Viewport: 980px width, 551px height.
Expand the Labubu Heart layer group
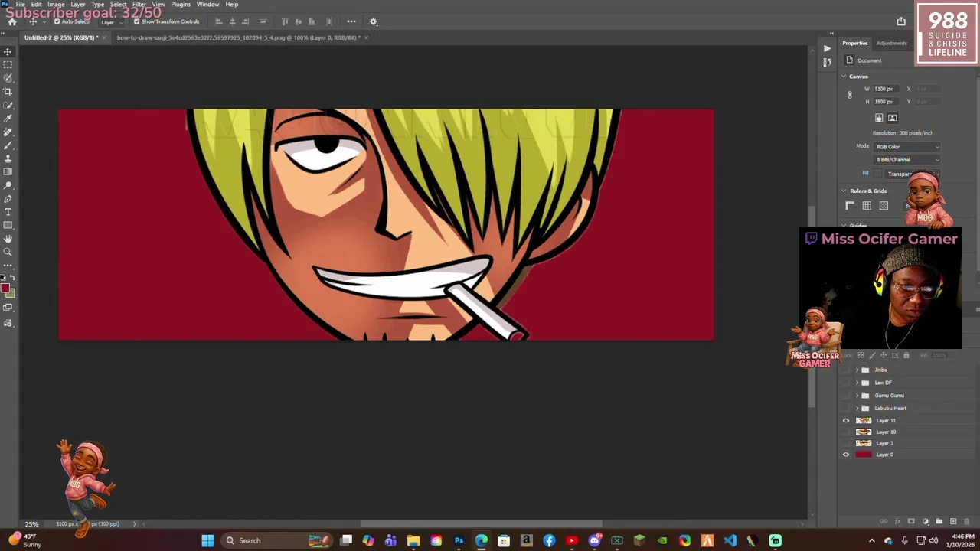point(857,408)
